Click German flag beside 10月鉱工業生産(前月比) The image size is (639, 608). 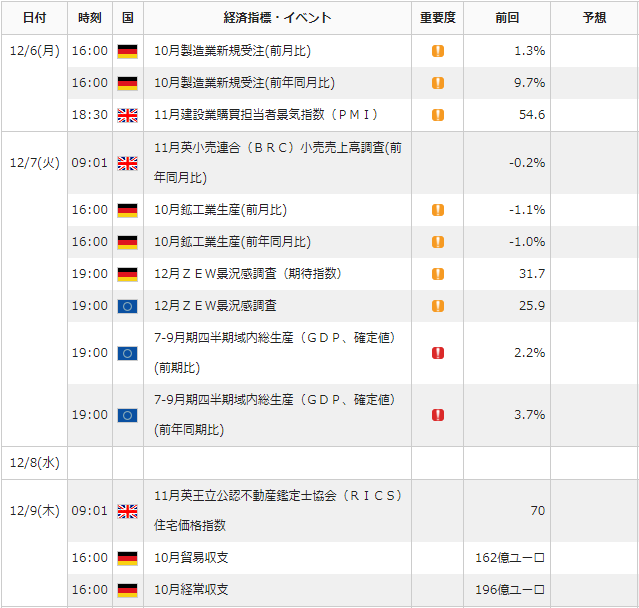click(x=128, y=210)
